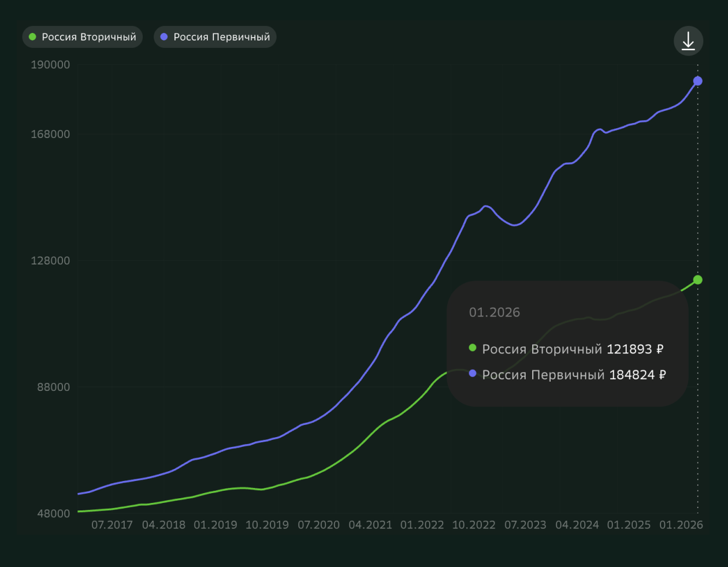Click the tooltip value 121893 ₽ row
This screenshot has width=728, height=567.
pyautogui.click(x=566, y=349)
